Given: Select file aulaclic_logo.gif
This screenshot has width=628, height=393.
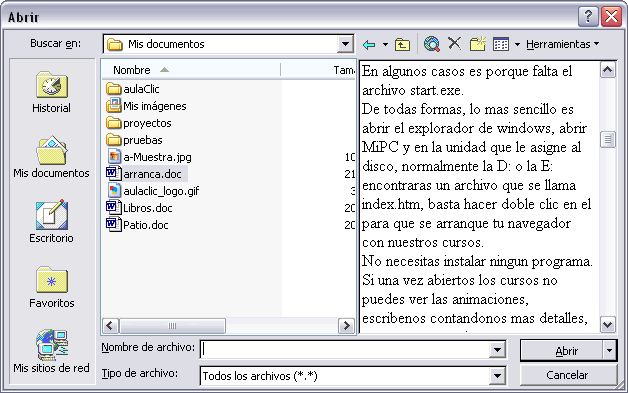Looking at the screenshot, I should [x=153, y=191].
